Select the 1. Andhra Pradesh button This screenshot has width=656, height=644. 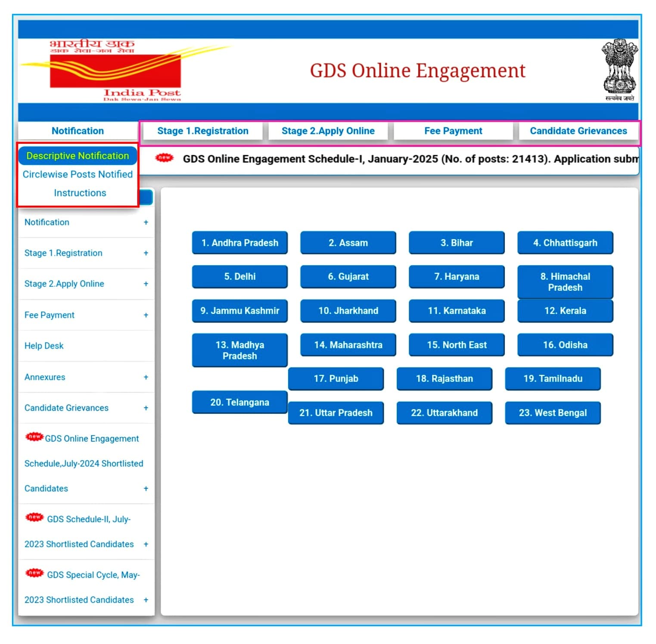click(x=240, y=243)
